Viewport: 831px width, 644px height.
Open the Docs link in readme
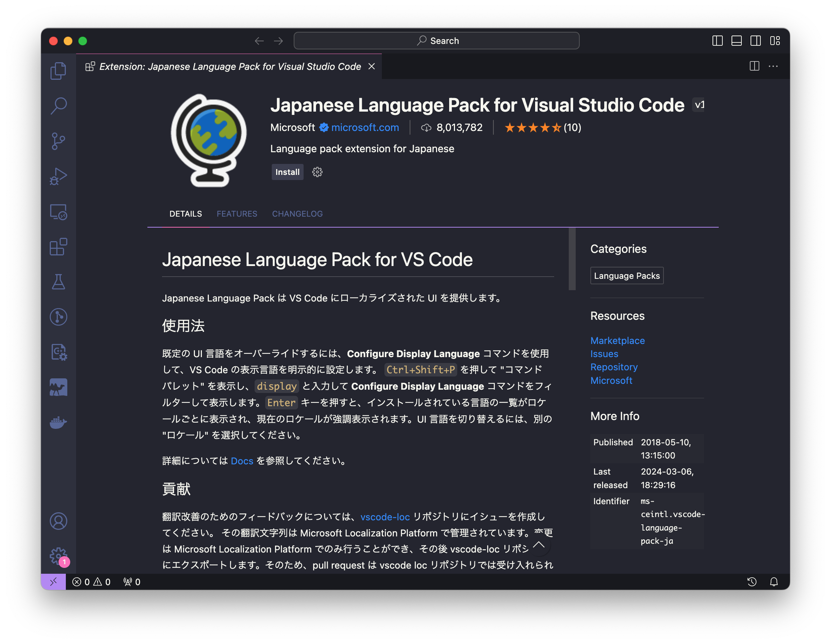[x=242, y=461]
